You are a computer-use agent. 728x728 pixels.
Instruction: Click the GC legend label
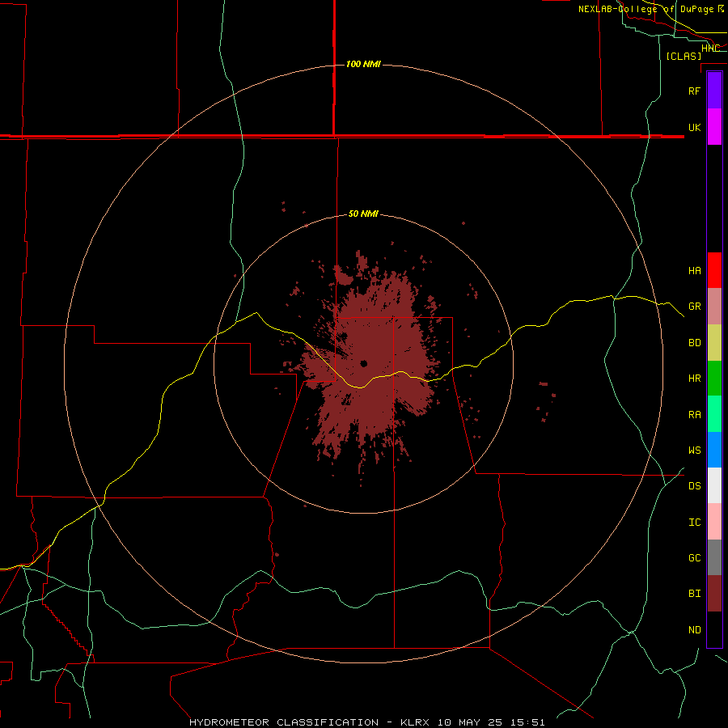click(694, 558)
